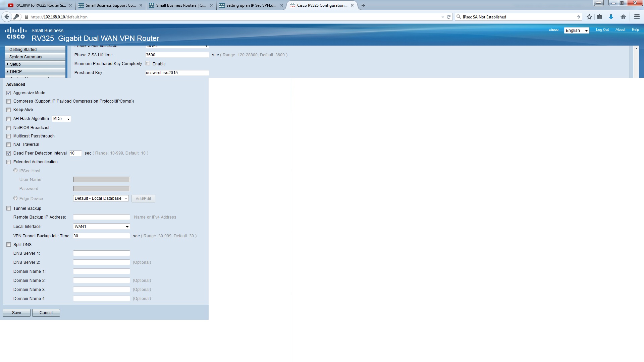
Task: Open the bookmarks list icon
Action: 599,17
